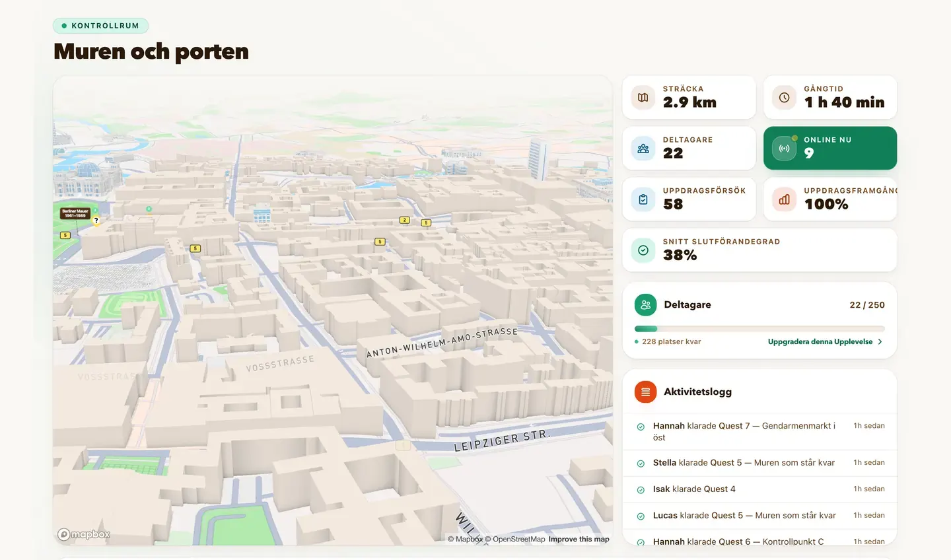Click the green users icon in the Deltagare panel

tap(645, 305)
